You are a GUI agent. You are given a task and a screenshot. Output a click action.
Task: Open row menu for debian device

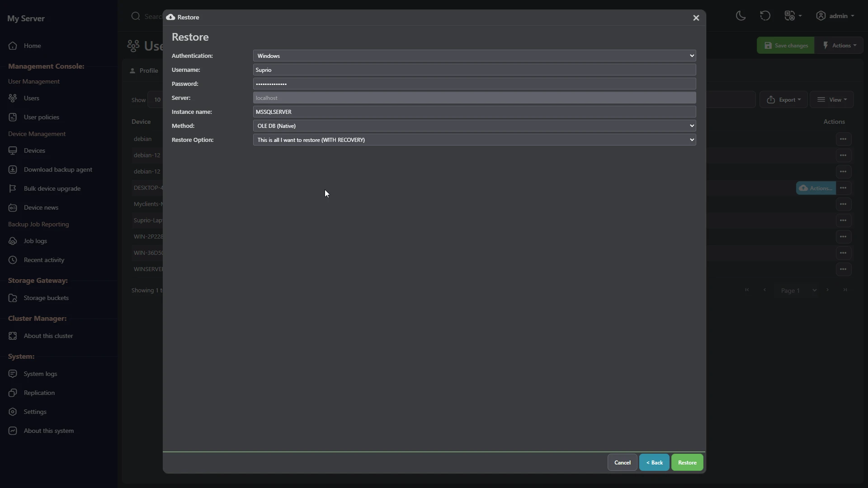843,139
